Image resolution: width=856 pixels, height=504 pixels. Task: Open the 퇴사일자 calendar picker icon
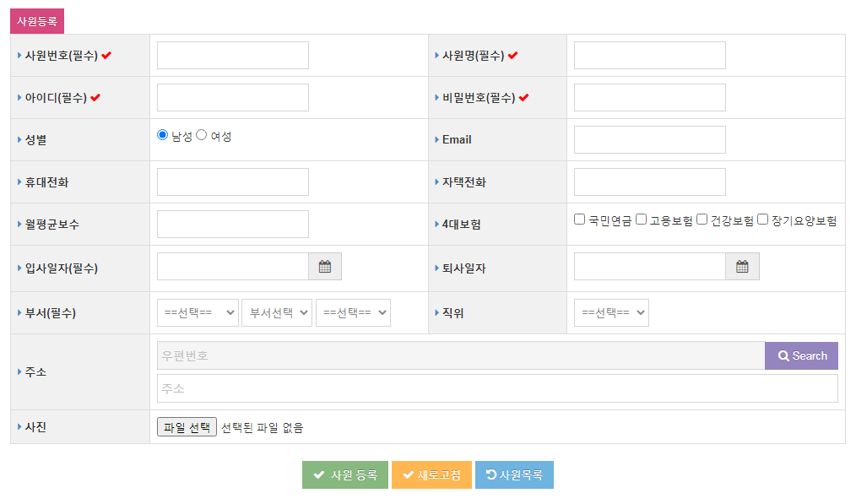coord(742,267)
